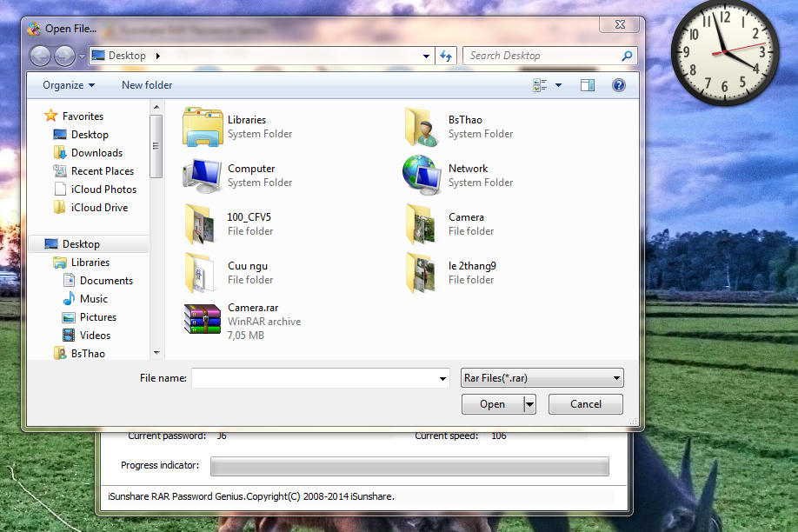Select the Computer system folder icon

click(203, 176)
